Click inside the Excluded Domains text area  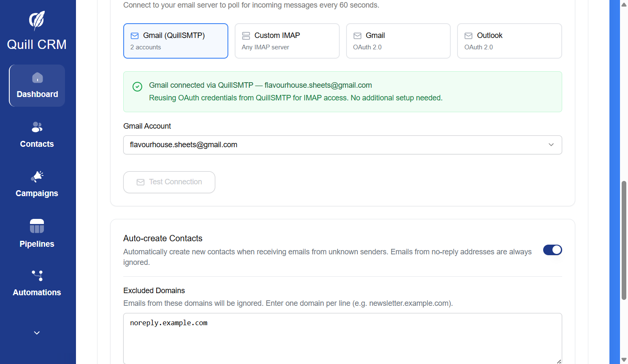(342, 337)
